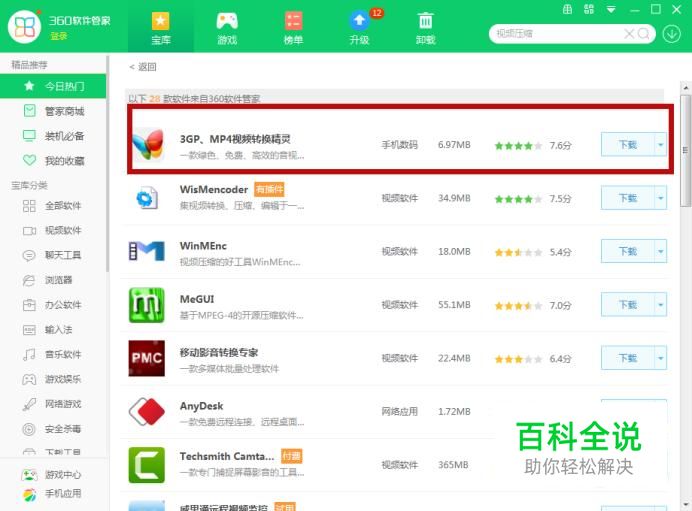
Task: Open the WinMEnc title
Action: pyautogui.click(x=203, y=246)
